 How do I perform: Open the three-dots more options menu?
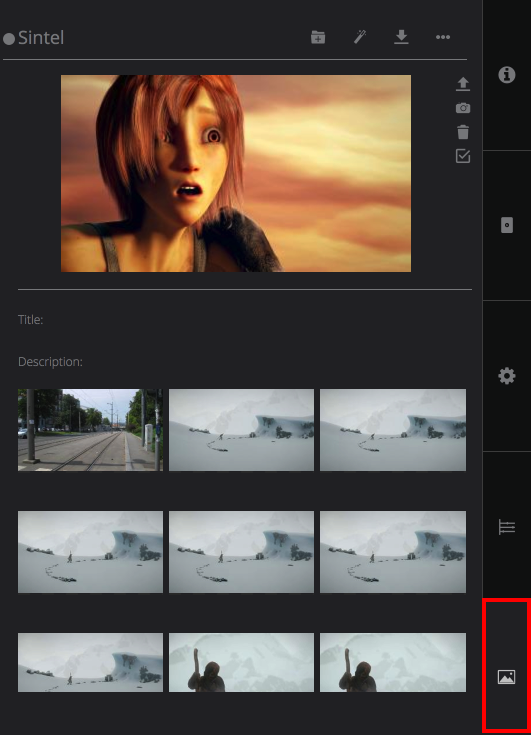(x=443, y=37)
